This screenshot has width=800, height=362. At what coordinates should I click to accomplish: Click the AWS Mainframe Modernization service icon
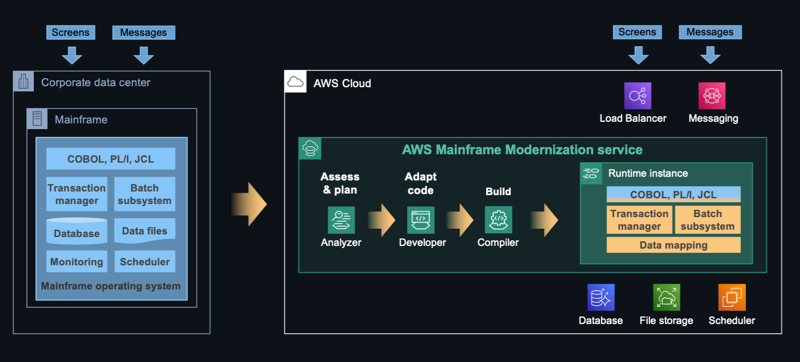(310, 148)
